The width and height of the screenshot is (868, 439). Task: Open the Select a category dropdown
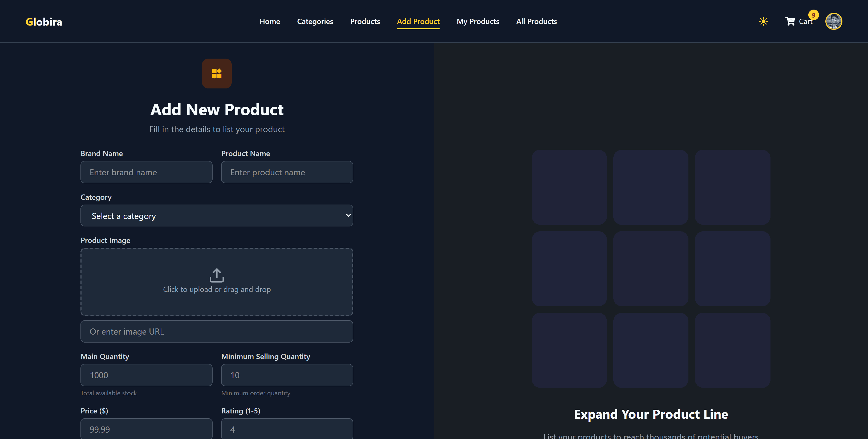217,215
